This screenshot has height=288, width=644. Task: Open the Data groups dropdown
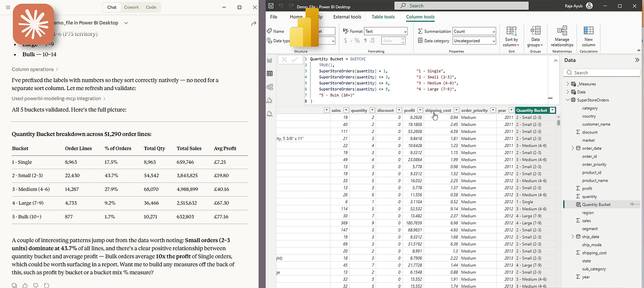pyautogui.click(x=535, y=36)
